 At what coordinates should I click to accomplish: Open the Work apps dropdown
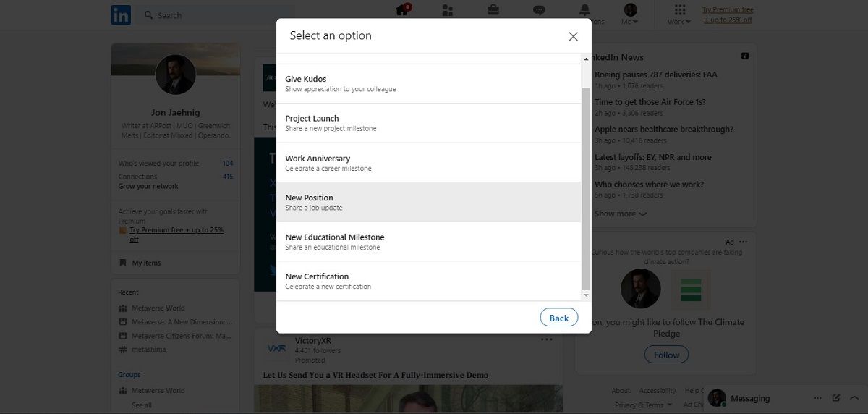[x=679, y=14]
